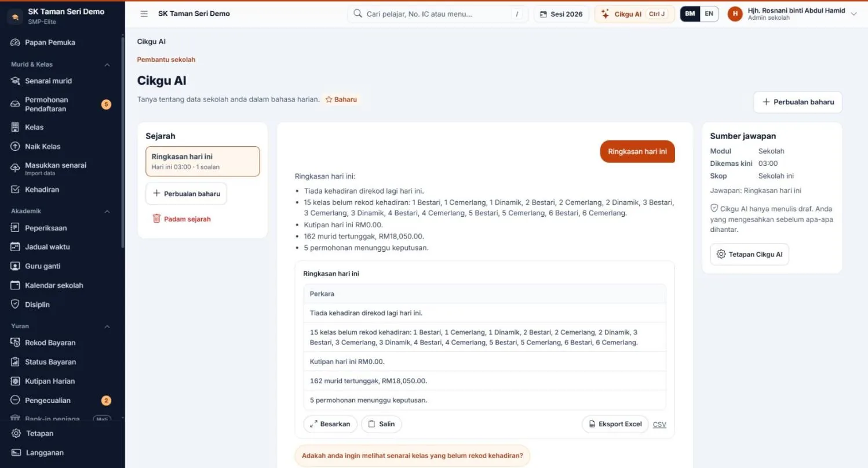868x468 pixels.
Task: Click the sidebar vertical scrollbar
Action: [x=123, y=142]
